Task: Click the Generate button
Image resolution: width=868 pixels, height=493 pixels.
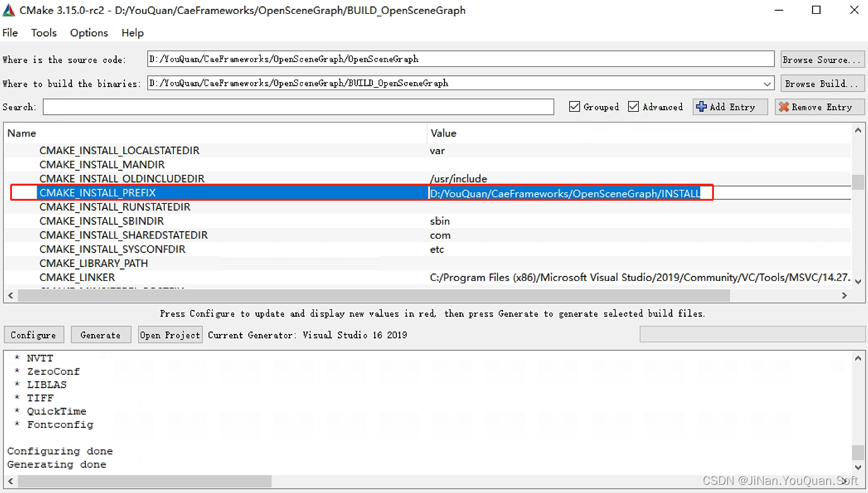Action: point(100,335)
